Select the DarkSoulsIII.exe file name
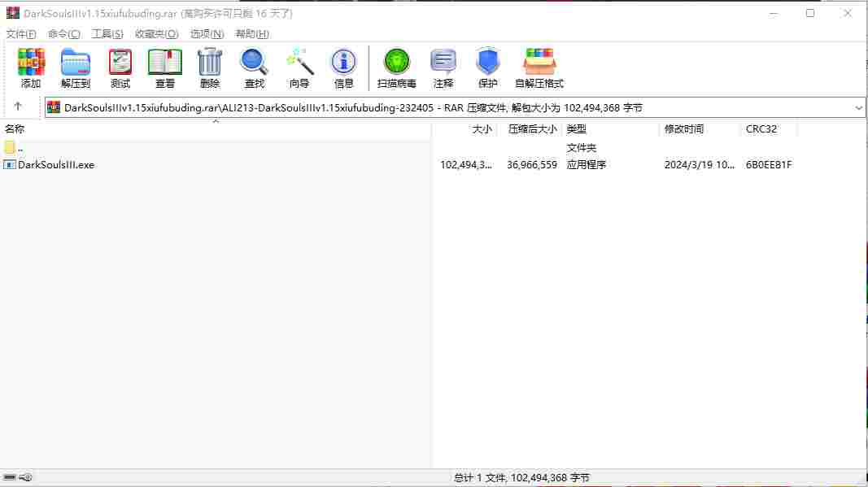This screenshot has height=487, width=868. [56, 165]
